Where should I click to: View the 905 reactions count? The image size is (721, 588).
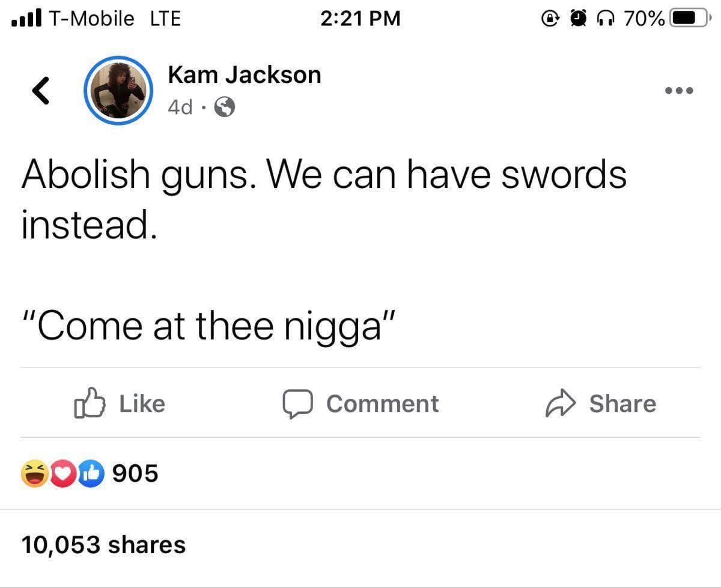tap(136, 474)
